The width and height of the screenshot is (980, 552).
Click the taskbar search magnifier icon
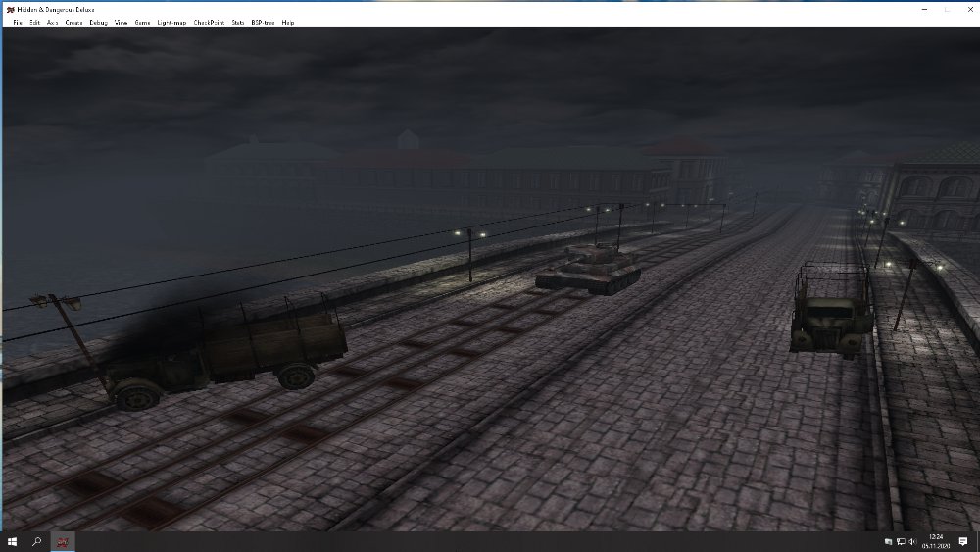click(x=37, y=541)
